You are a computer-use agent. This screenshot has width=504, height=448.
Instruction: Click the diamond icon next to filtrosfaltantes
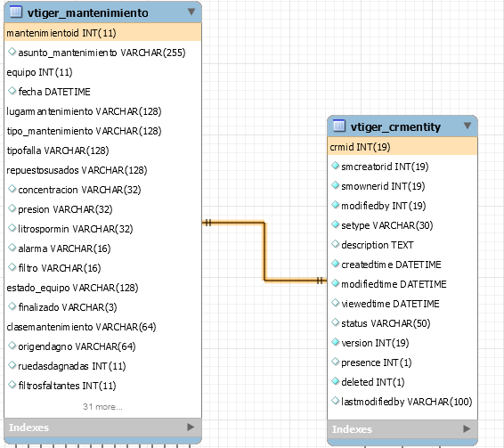(12, 385)
